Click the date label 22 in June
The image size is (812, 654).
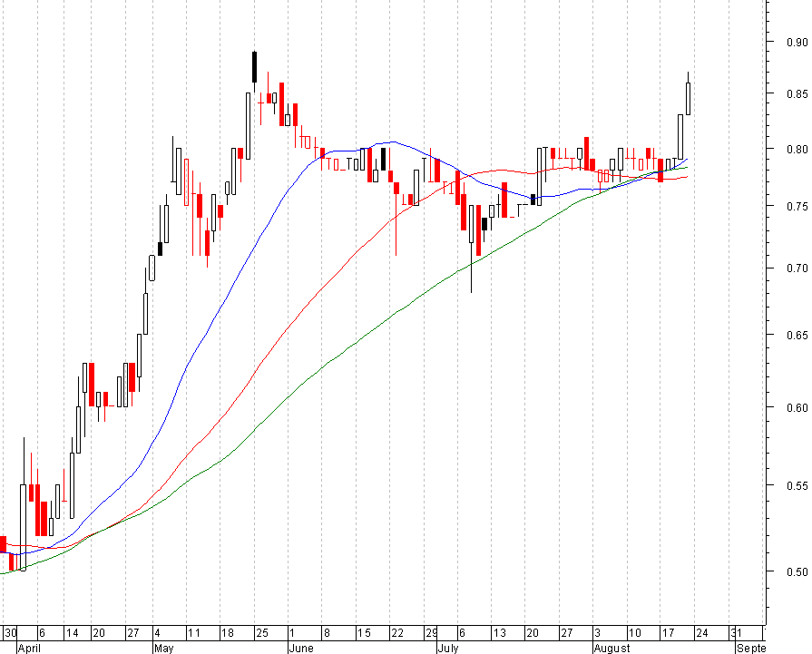(x=397, y=633)
